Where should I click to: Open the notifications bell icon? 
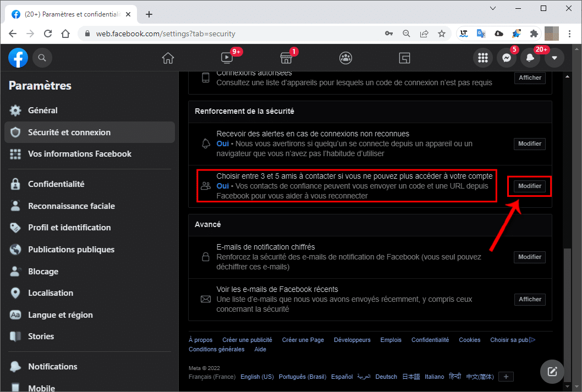point(530,58)
